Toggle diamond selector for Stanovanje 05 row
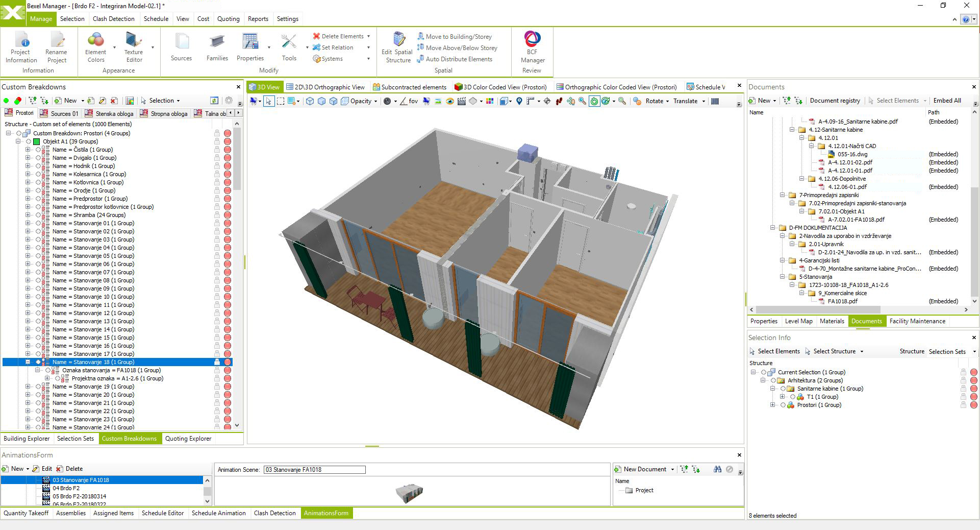The image size is (980, 530). coord(38,256)
